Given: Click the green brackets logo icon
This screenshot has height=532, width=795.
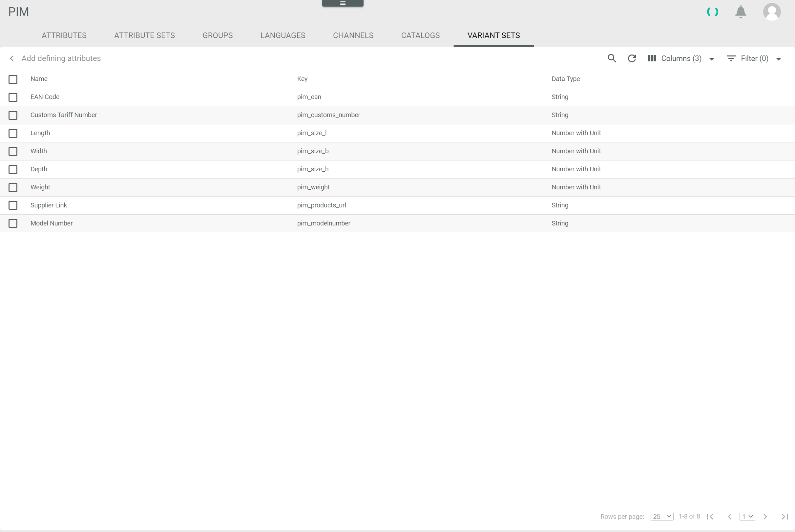Looking at the screenshot, I should click(713, 12).
